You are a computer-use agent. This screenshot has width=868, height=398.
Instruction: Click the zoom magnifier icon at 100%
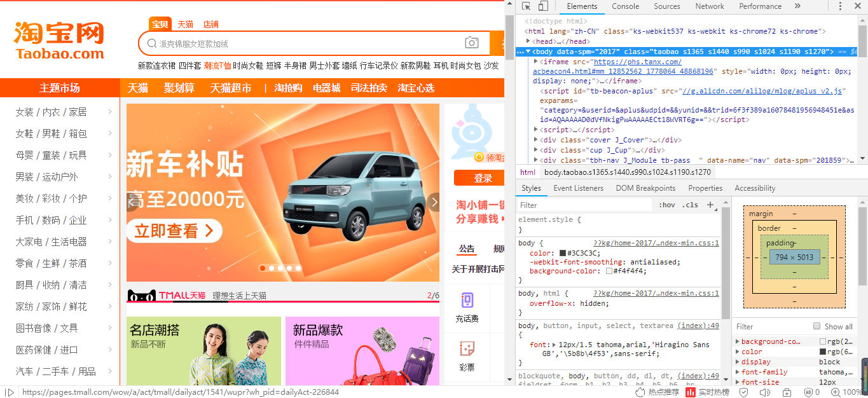pyautogui.click(x=836, y=392)
